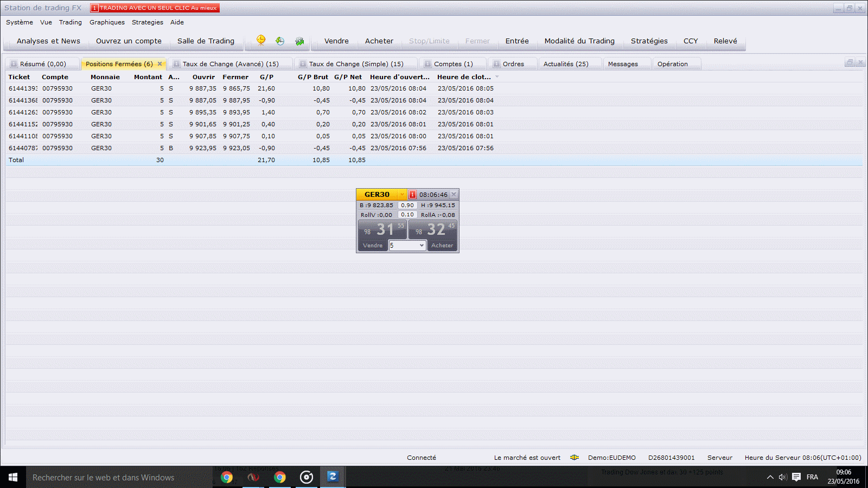Sort by Monnaie column header
Viewport: 868px width, 488px height.
coord(105,77)
